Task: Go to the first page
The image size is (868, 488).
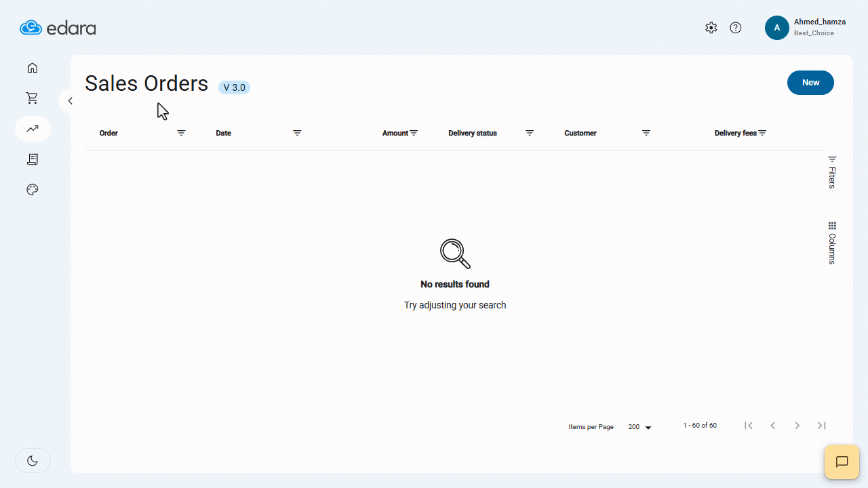Action: pos(749,426)
